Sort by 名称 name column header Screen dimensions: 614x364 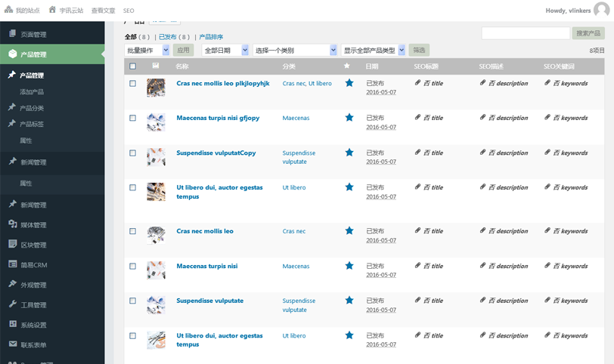pyautogui.click(x=182, y=66)
